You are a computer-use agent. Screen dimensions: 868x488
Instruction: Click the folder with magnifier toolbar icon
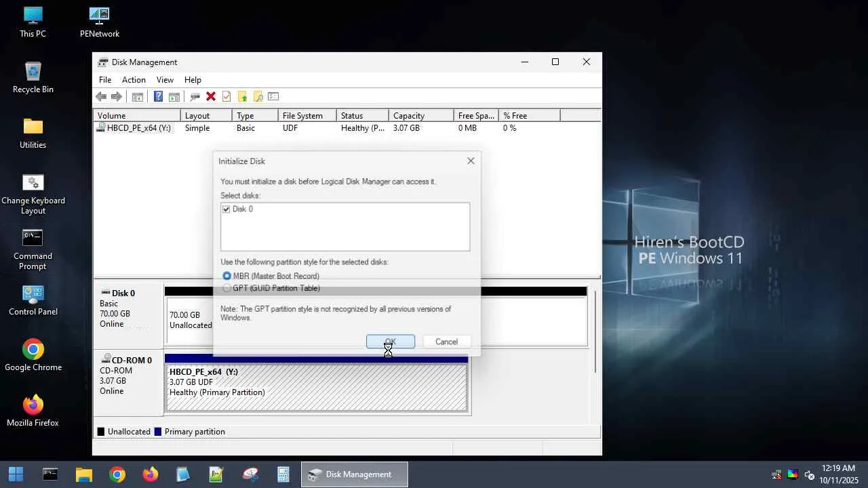[x=258, y=97]
